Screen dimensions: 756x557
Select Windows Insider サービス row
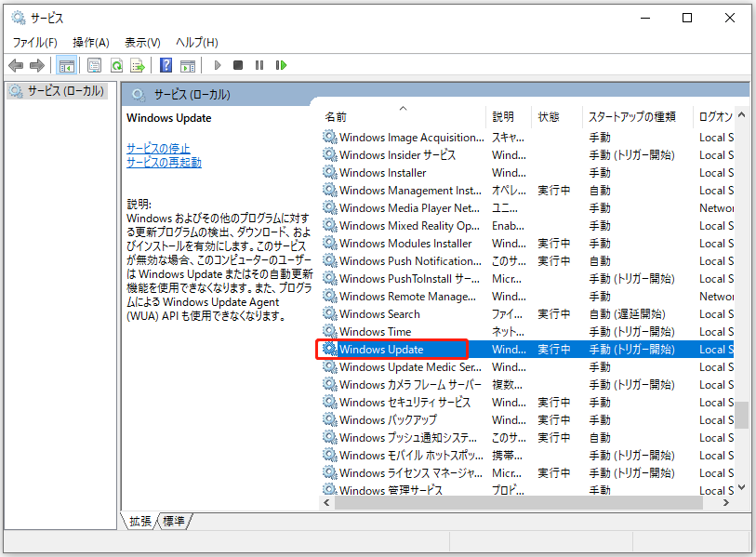click(x=527, y=154)
